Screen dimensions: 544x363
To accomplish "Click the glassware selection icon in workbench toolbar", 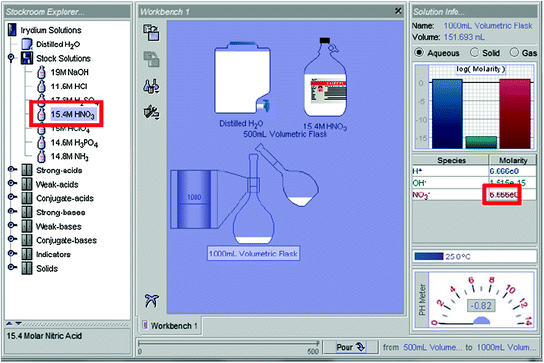I will (x=151, y=86).
